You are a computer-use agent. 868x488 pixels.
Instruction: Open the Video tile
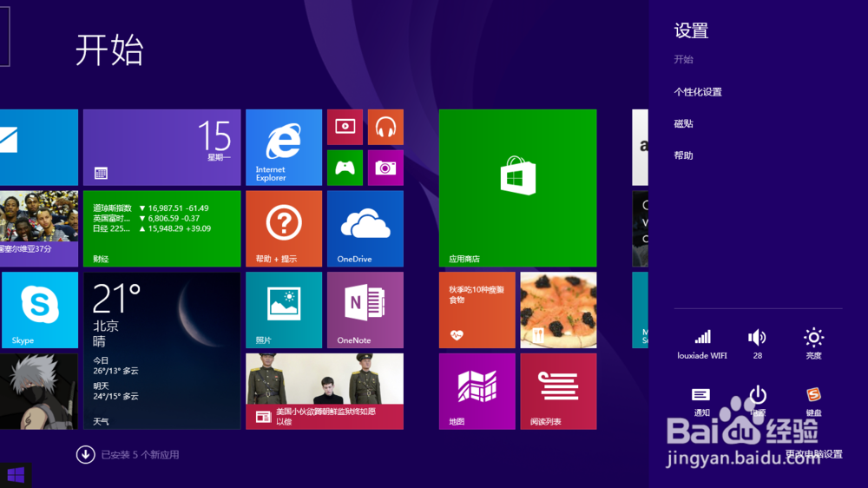(x=345, y=127)
